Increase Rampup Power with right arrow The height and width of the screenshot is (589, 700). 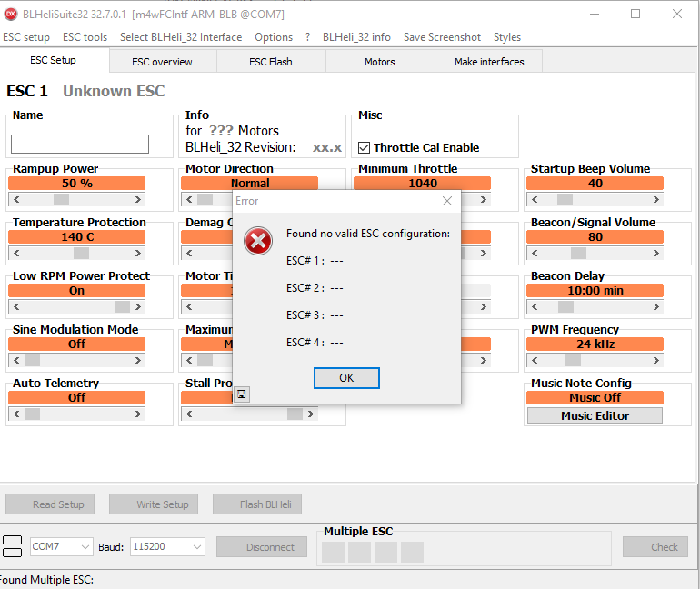[x=138, y=199]
